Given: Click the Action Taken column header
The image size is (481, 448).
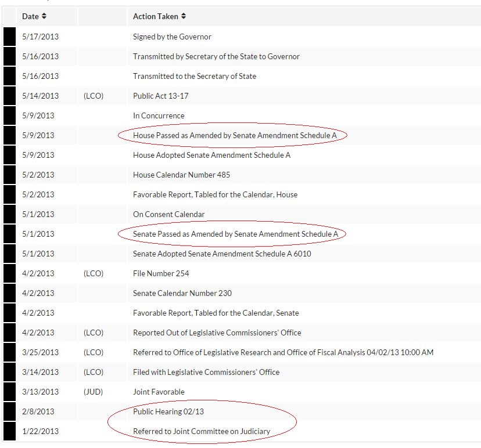Looking at the screenshot, I should point(156,16).
